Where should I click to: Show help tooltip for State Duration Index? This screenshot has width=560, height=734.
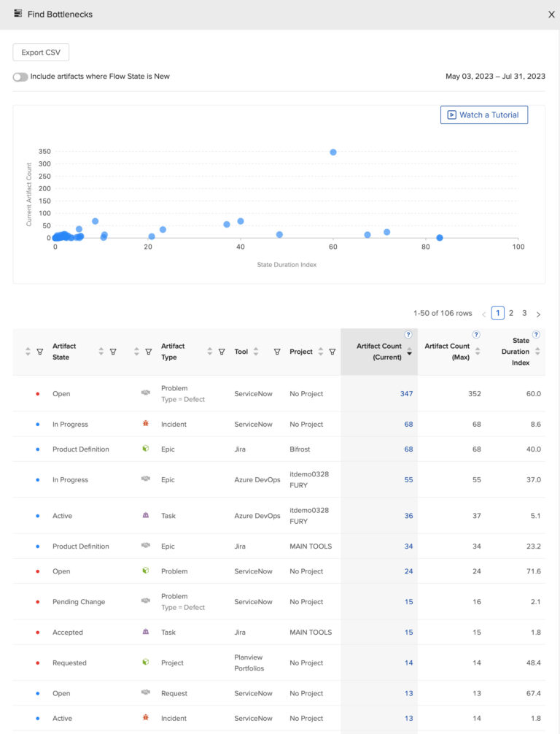536,334
